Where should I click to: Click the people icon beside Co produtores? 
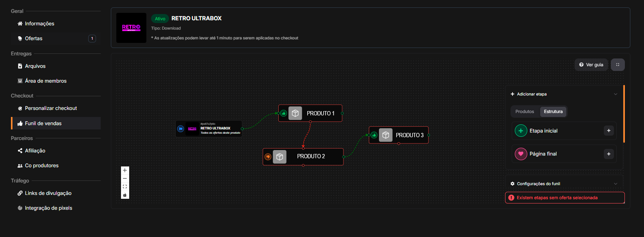[x=20, y=166]
